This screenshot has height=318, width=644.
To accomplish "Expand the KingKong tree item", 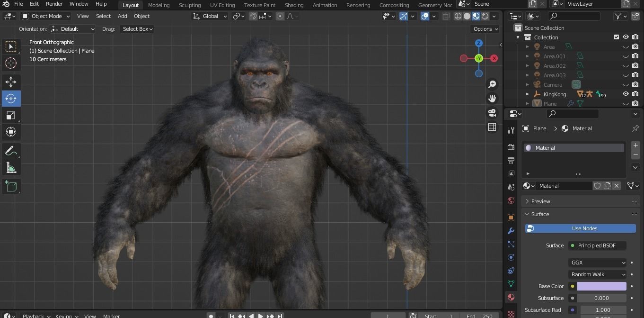I will [528, 94].
